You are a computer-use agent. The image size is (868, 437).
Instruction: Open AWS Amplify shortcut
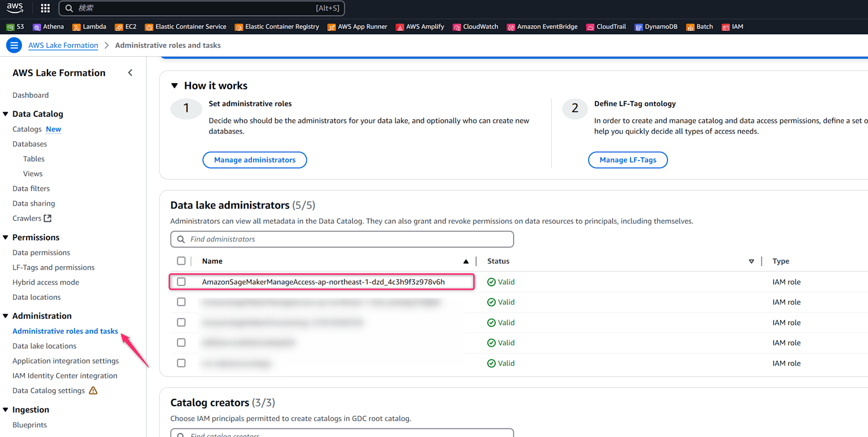pyautogui.click(x=420, y=27)
